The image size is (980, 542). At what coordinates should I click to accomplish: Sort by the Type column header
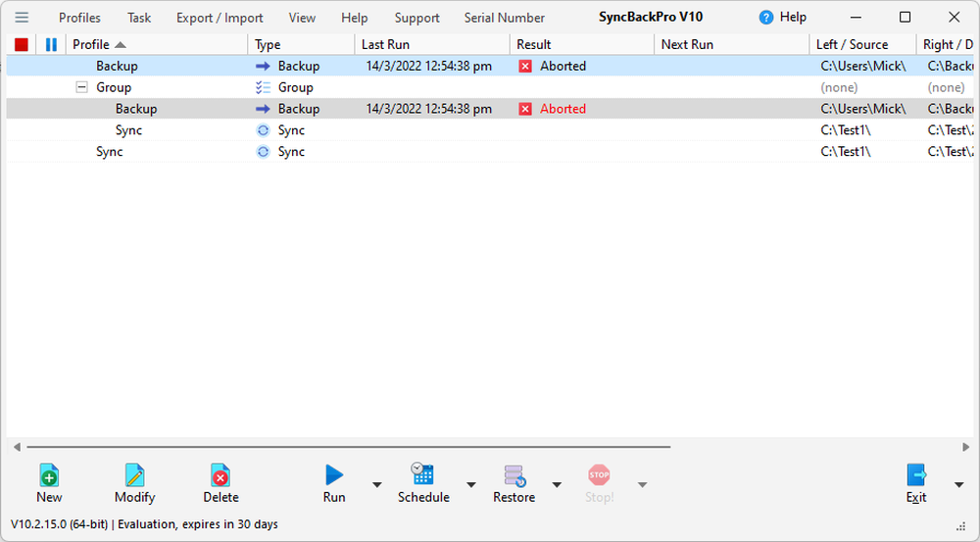click(x=301, y=44)
